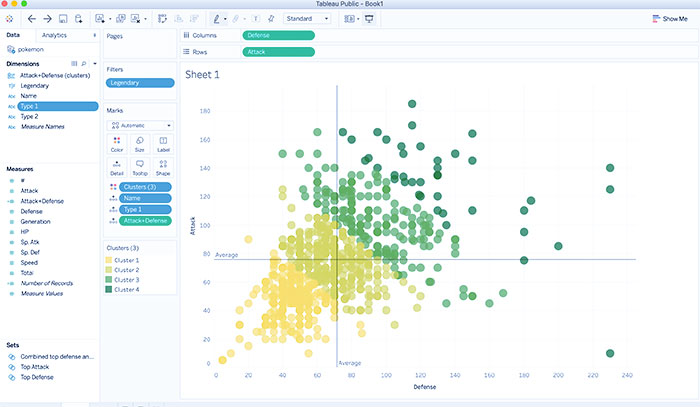
Task: Open the Detail marks card
Action: [117, 168]
